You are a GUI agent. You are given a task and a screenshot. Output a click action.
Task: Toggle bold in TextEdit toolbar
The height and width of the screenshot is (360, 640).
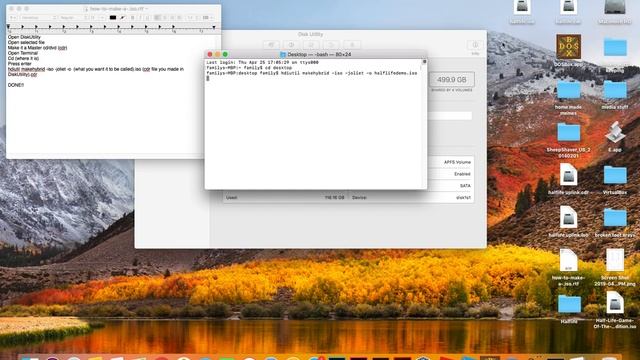[x=132, y=18]
